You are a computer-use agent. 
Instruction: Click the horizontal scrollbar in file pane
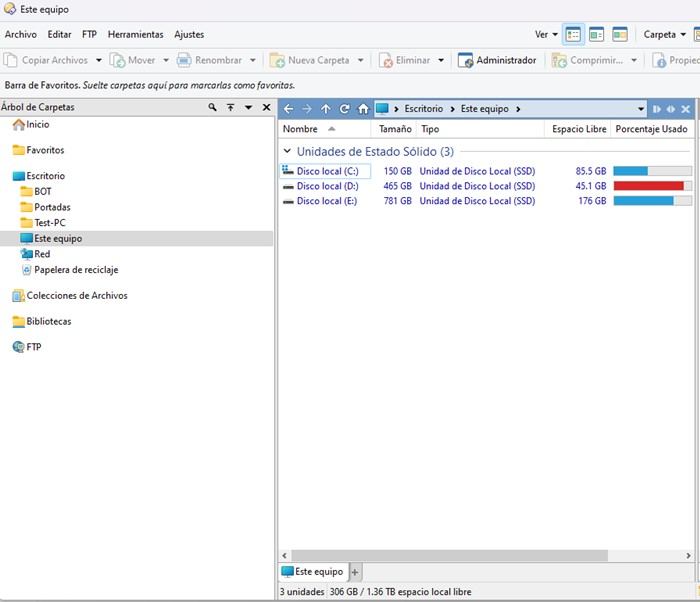tap(449, 556)
